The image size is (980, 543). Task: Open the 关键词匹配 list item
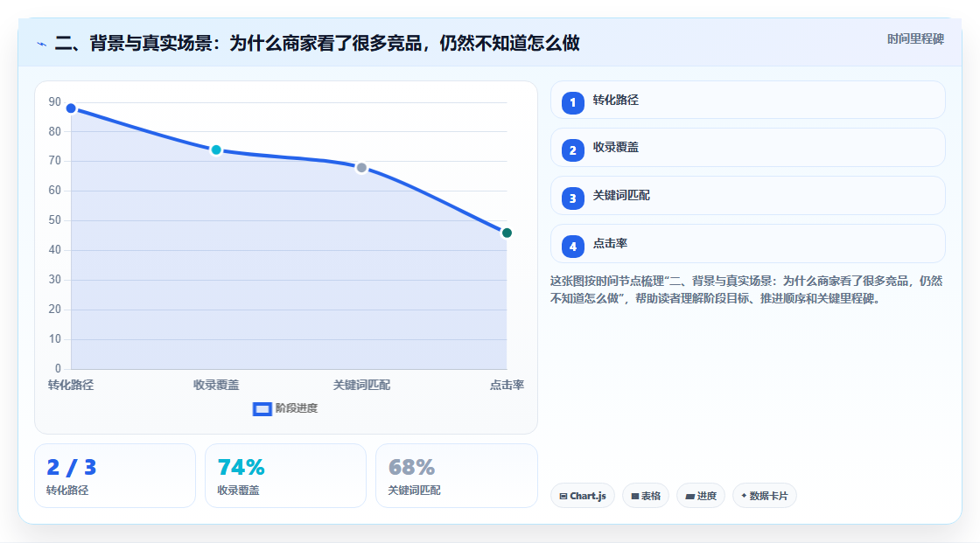point(747,196)
